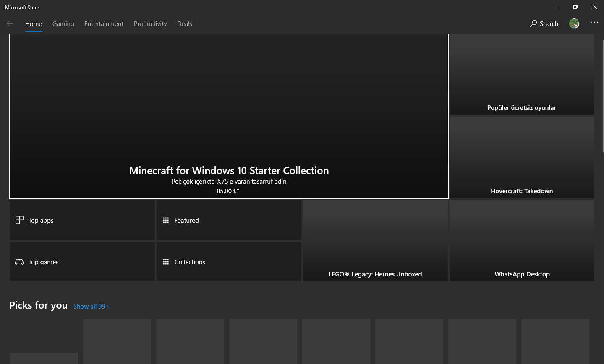The width and height of the screenshot is (604, 364).
Task: Open the user profile avatar
Action: 574,23
